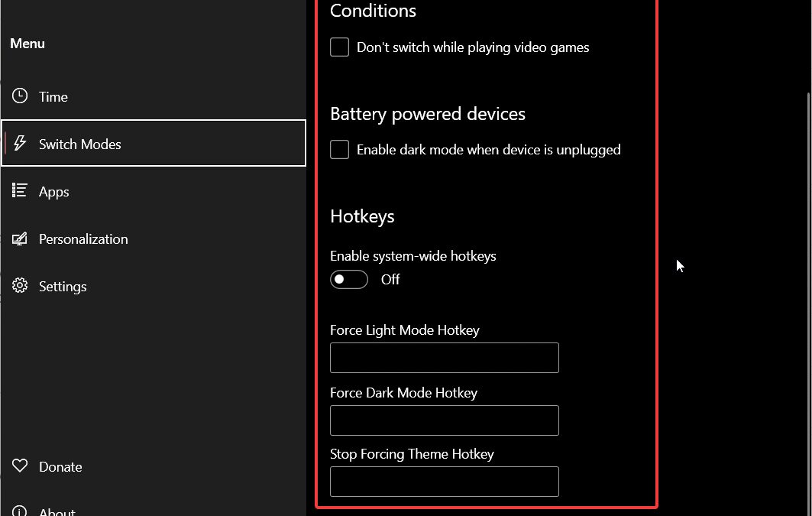Open the Personalization page
Screen dimensions: 812x516
[x=83, y=239]
